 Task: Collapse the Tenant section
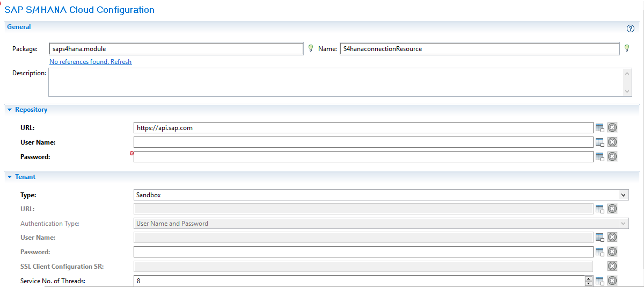point(10,177)
